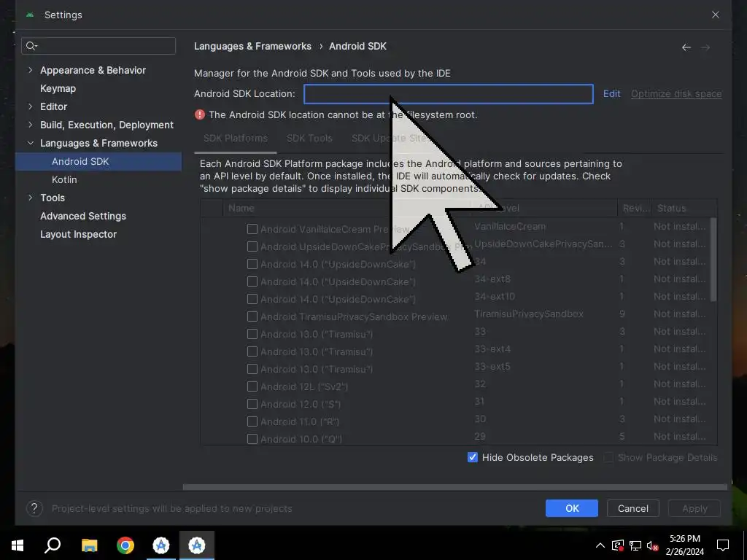Select Keymap settings
This screenshot has height=560, width=747.
coord(58,88)
